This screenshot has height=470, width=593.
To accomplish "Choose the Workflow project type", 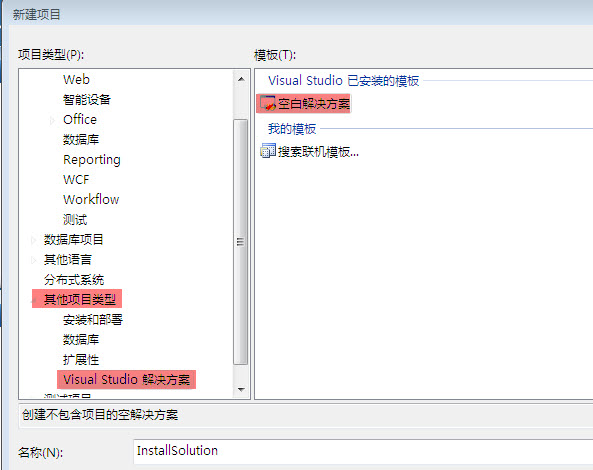I will coord(91,199).
